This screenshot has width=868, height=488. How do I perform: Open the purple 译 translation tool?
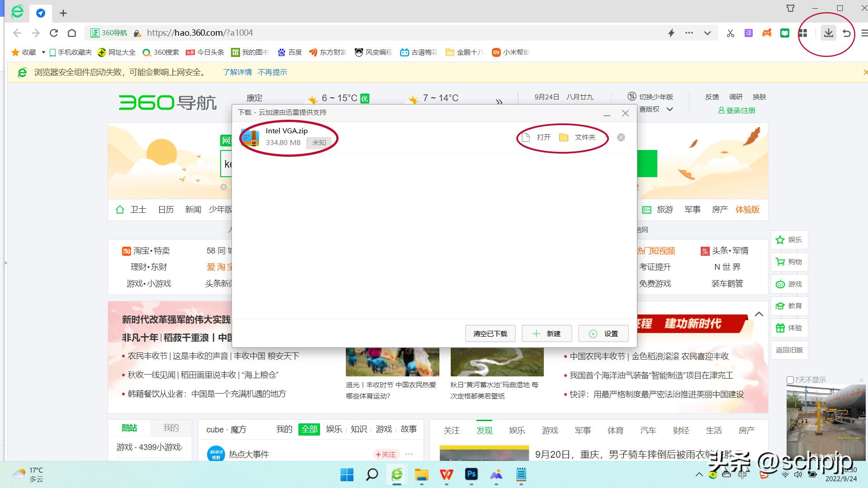[x=748, y=33]
